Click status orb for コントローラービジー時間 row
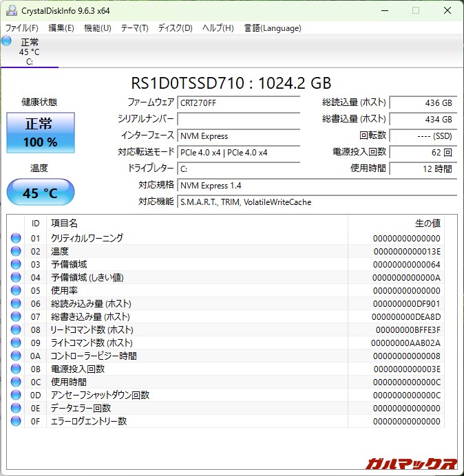464x476 pixels. pos(16,356)
